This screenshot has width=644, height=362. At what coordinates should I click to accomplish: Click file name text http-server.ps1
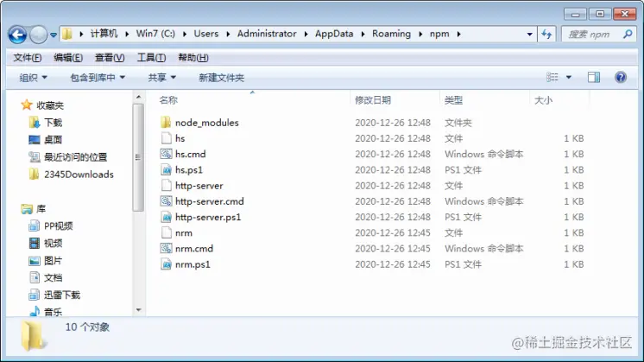[x=208, y=217]
